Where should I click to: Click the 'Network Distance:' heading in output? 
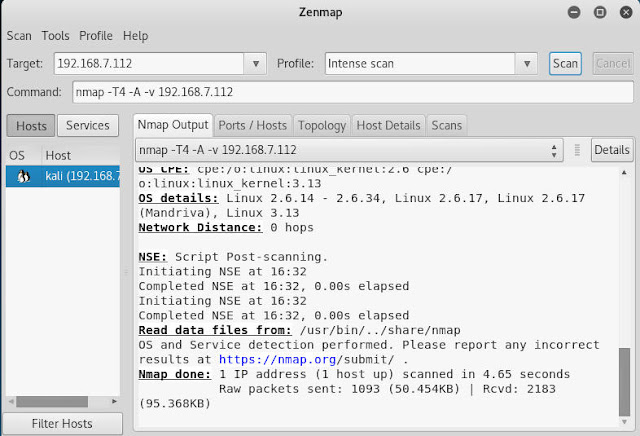(x=200, y=227)
